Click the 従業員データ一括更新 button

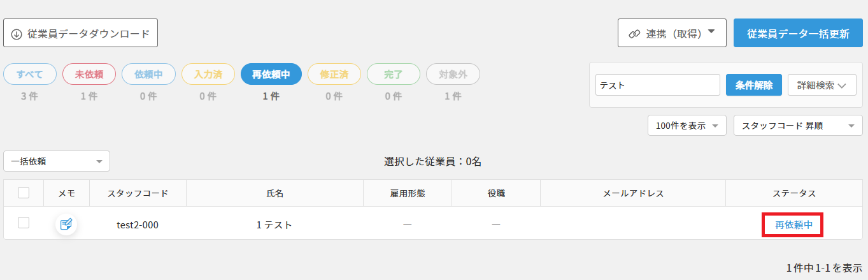point(798,34)
